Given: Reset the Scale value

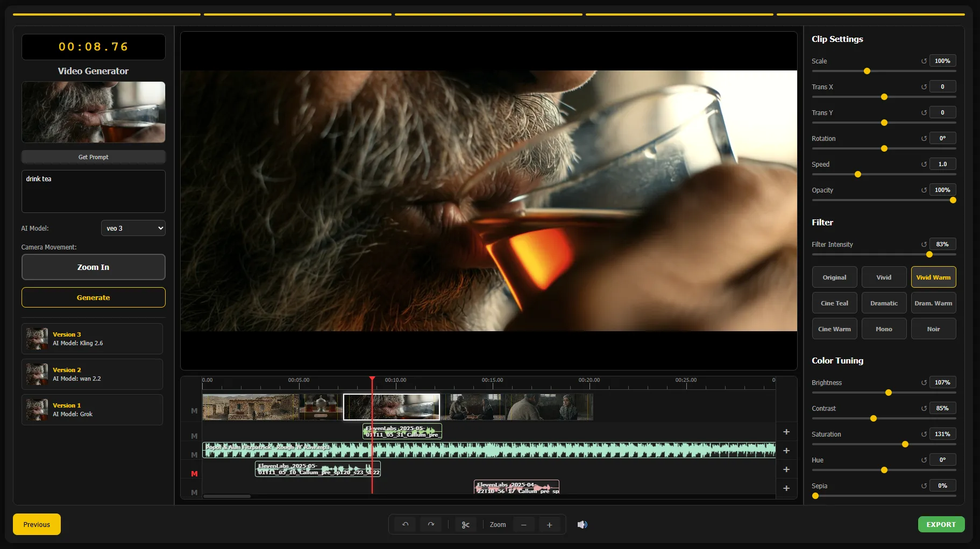Looking at the screenshot, I should [924, 61].
